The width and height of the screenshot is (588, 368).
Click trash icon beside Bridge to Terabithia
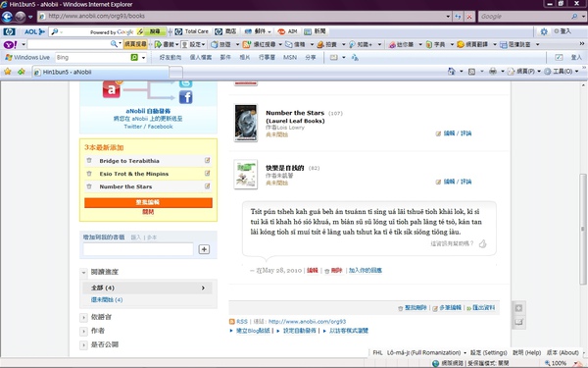tap(89, 161)
